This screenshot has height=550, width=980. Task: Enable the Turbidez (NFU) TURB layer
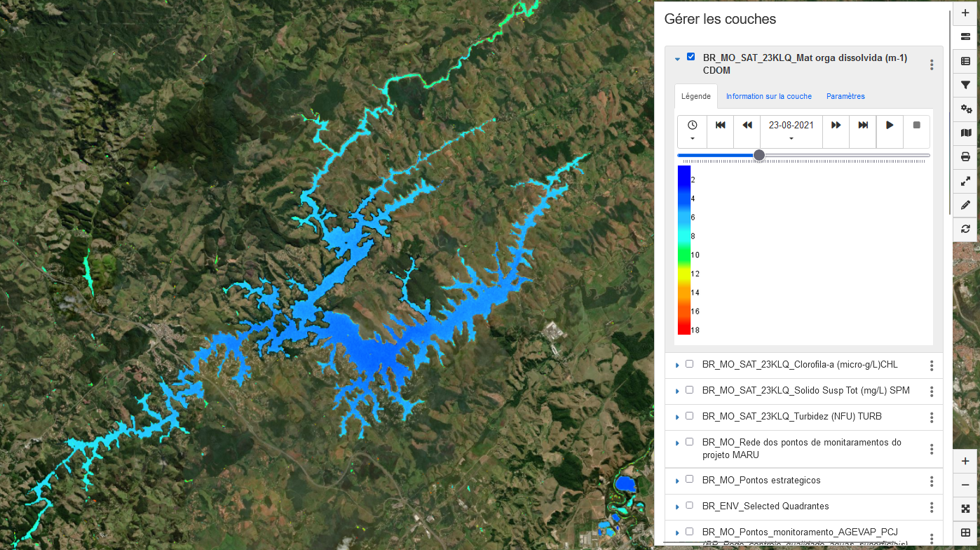click(689, 416)
